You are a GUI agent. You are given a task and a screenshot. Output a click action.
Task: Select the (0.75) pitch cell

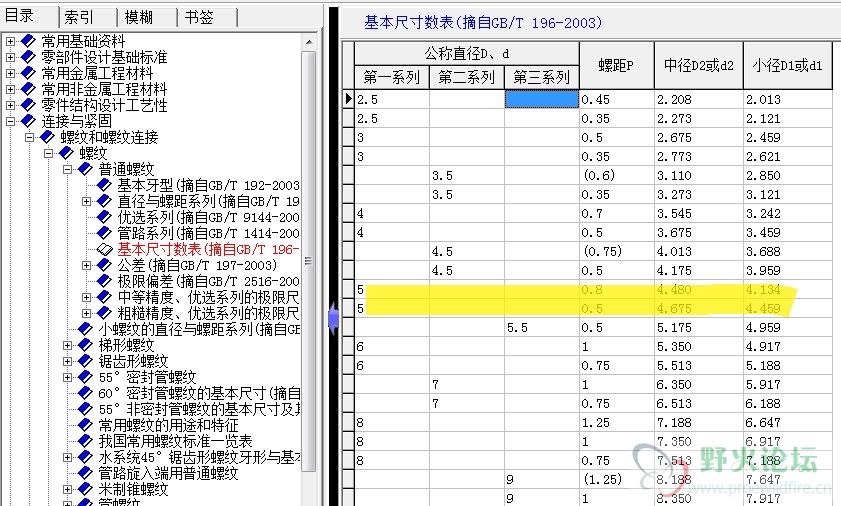[617, 251]
